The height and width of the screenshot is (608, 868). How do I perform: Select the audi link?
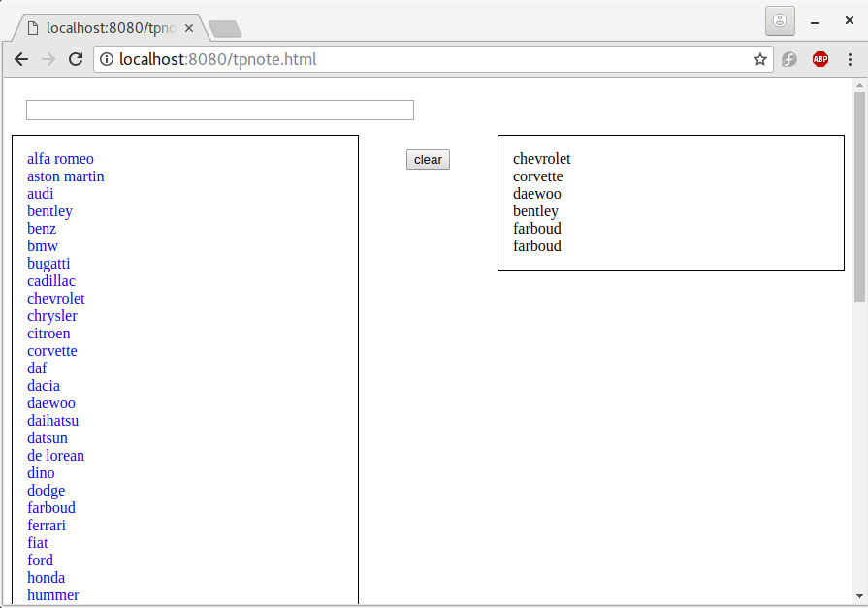pos(41,194)
